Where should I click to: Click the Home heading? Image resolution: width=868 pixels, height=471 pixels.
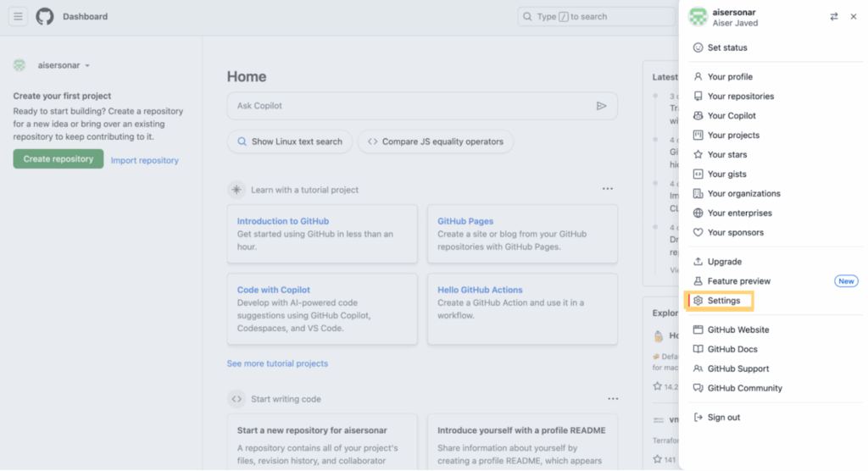pos(247,76)
